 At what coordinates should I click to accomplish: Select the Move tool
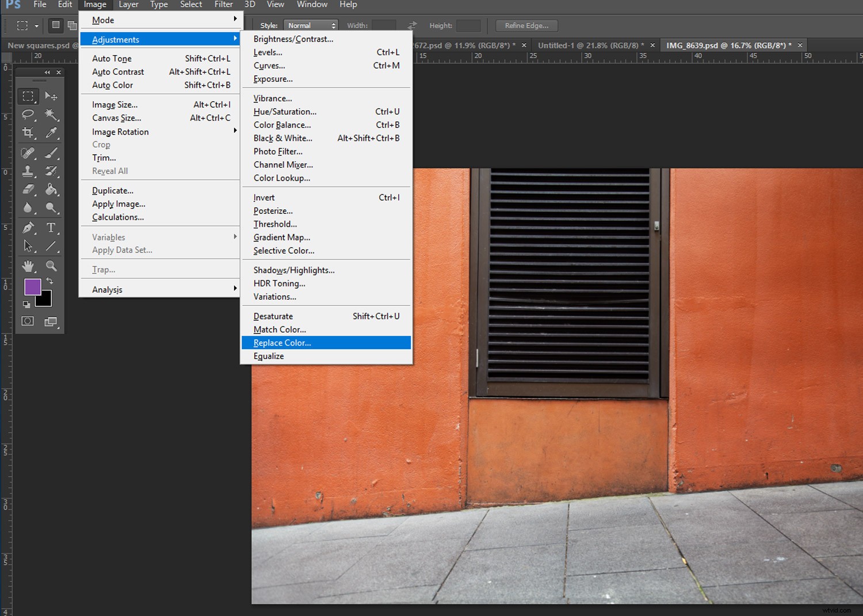(52, 96)
